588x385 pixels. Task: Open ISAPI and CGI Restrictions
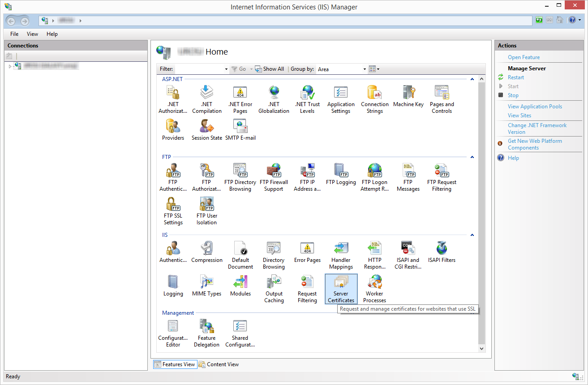[408, 255]
